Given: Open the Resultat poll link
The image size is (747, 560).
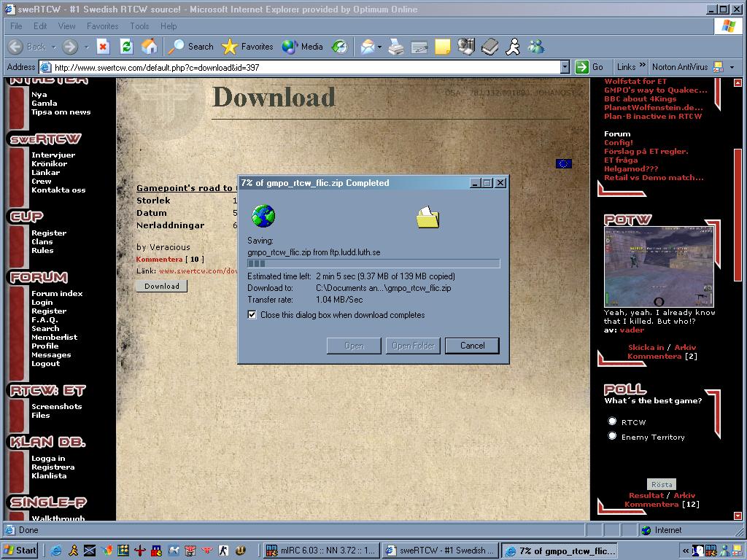Looking at the screenshot, I should pos(646,495).
